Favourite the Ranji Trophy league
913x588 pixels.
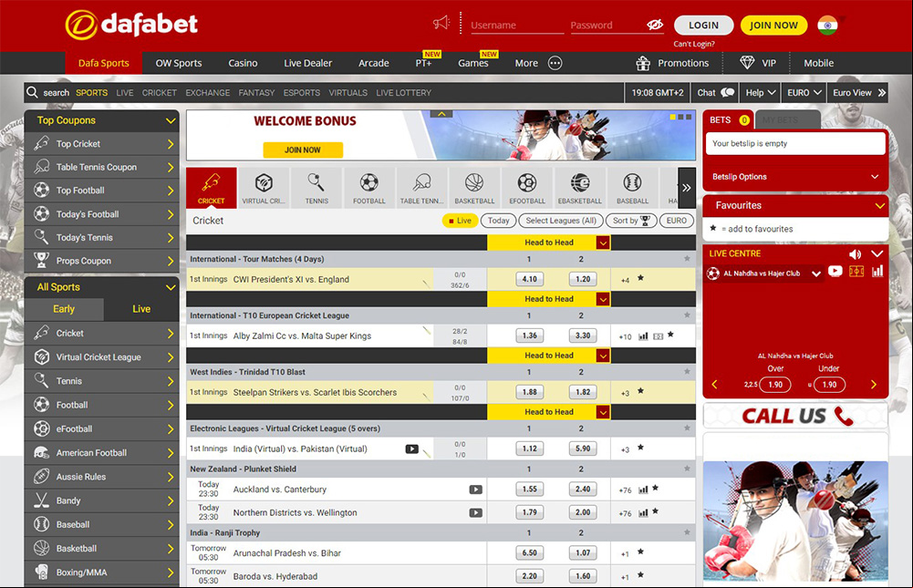pos(687,532)
